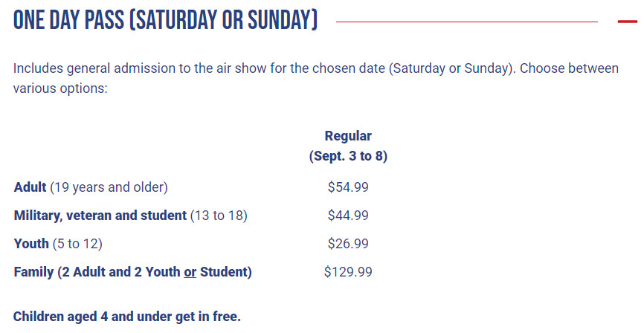Screen dimensions: 644x333
Task: Select the $54.99 adult price
Action: pyautogui.click(x=348, y=187)
